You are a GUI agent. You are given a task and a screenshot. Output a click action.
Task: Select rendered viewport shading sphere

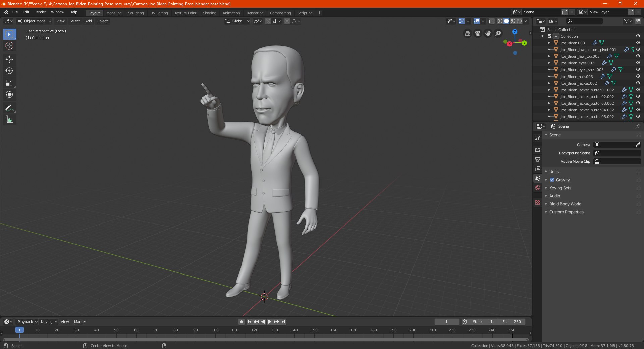(x=519, y=21)
